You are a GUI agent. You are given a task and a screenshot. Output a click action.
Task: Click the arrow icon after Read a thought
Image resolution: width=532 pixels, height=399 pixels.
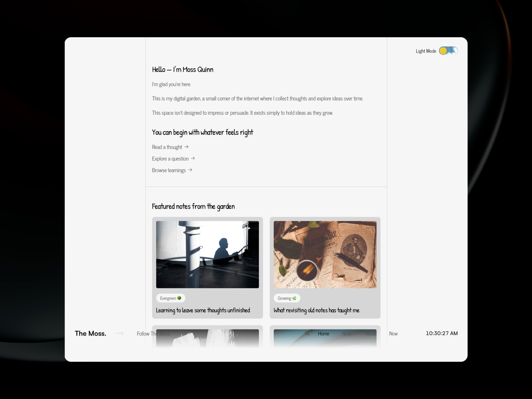187,147
